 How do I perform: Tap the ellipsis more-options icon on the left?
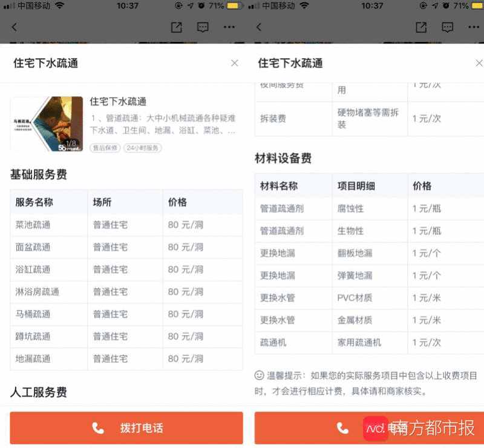point(229,27)
